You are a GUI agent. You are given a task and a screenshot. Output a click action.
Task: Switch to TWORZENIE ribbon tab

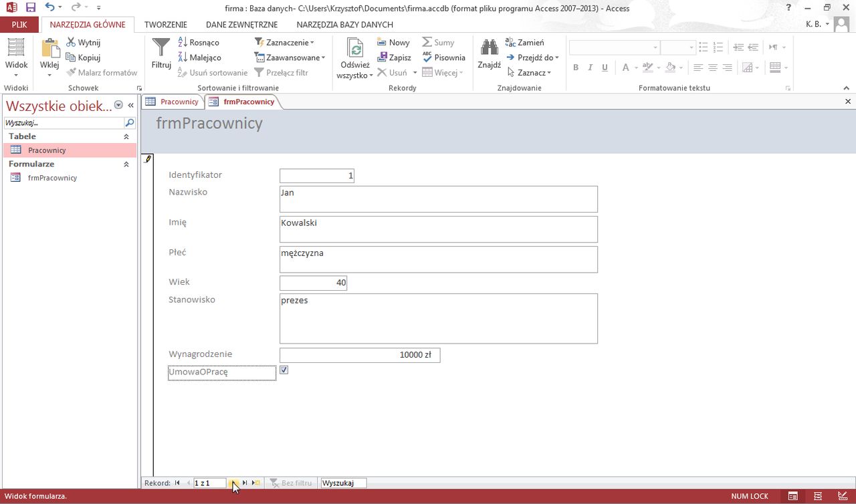pyautogui.click(x=165, y=25)
